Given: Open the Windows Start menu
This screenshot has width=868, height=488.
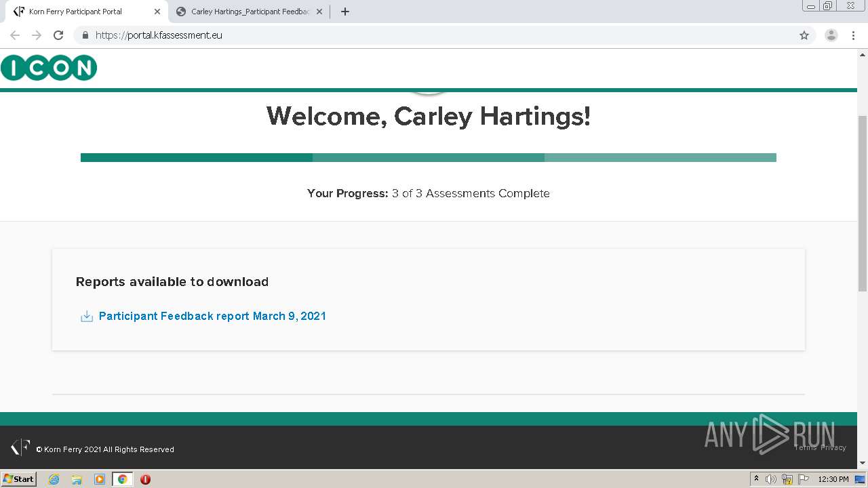Looking at the screenshot, I should [x=19, y=479].
